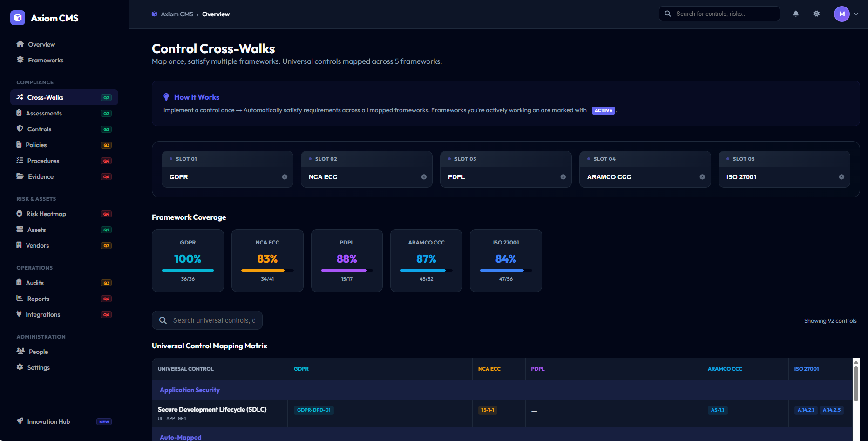Click the GDPR-DPD-01 mapping badge

pyautogui.click(x=313, y=410)
